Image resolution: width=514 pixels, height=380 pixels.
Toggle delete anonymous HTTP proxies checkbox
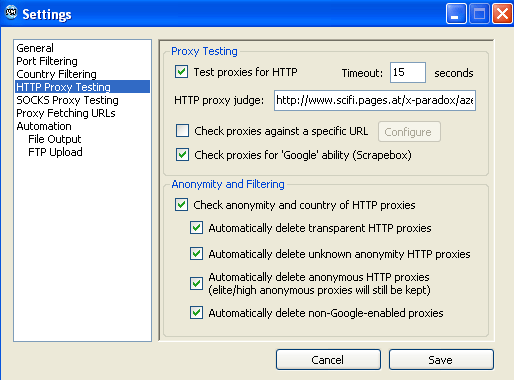click(196, 284)
